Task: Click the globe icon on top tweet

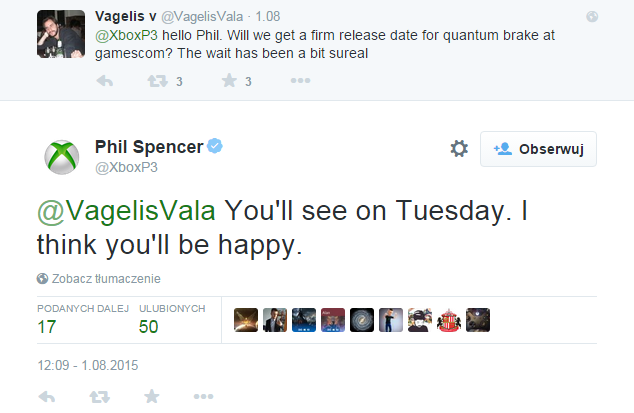Action: point(593,16)
